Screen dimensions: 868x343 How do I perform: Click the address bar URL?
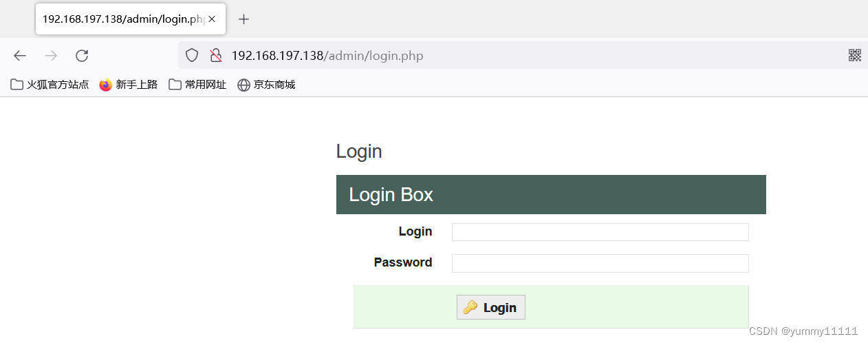pyautogui.click(x=327, y=56)
